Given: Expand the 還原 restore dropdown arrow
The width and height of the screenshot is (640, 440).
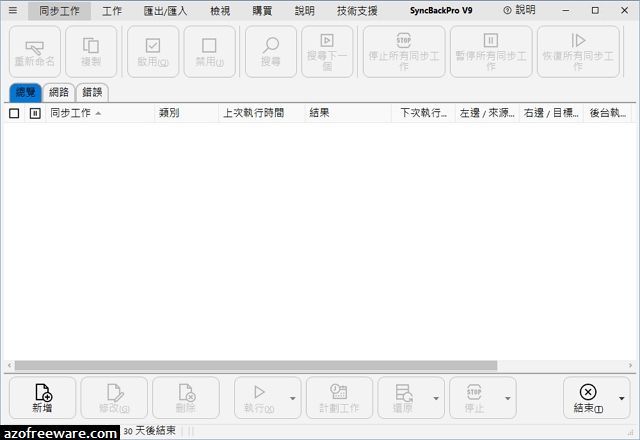Looking at the screenshot, I should (x=436, y=398).
